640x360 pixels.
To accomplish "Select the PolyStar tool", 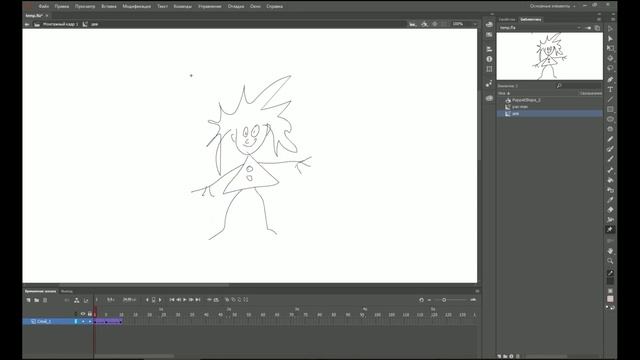I will point(610,129).
